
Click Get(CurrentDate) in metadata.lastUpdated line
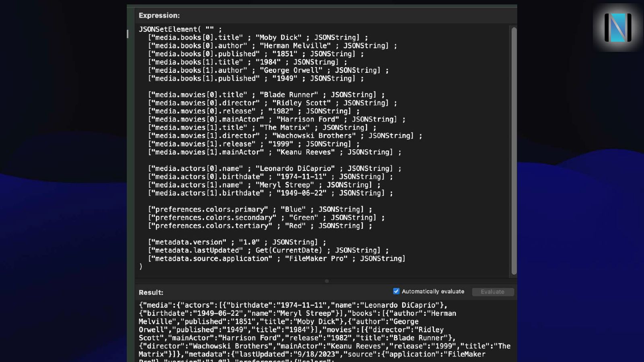(289, 250)
